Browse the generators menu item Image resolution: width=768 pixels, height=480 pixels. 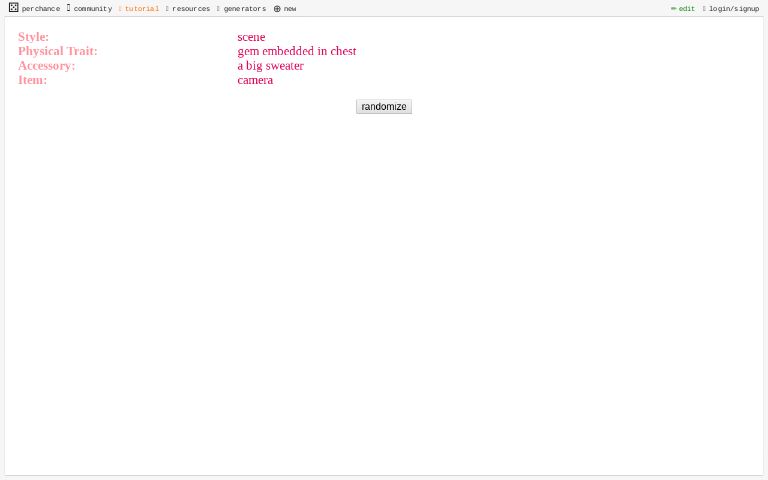click(244, 9)
